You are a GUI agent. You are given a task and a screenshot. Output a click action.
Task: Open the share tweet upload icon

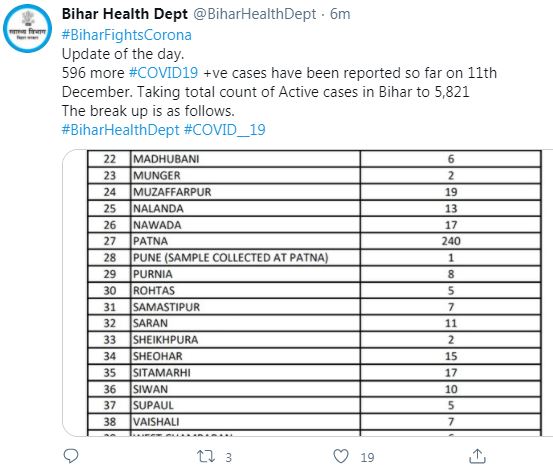point(477,456)
